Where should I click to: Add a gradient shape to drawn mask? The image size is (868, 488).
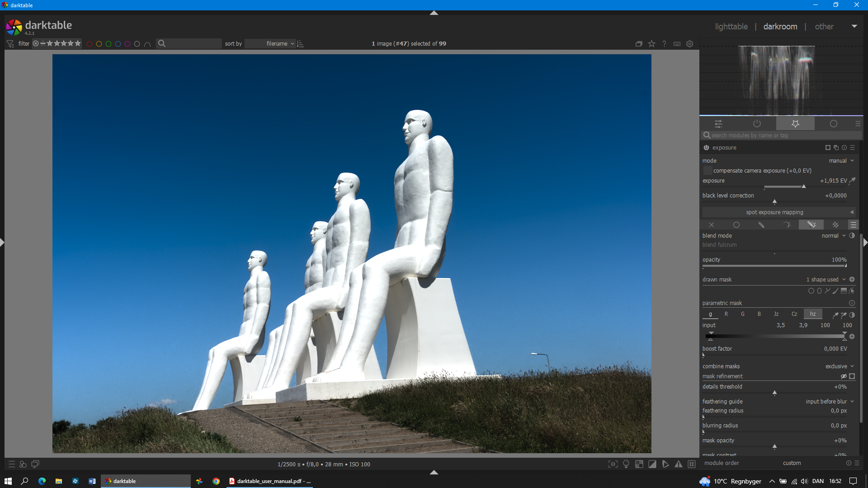coord(844,291)
